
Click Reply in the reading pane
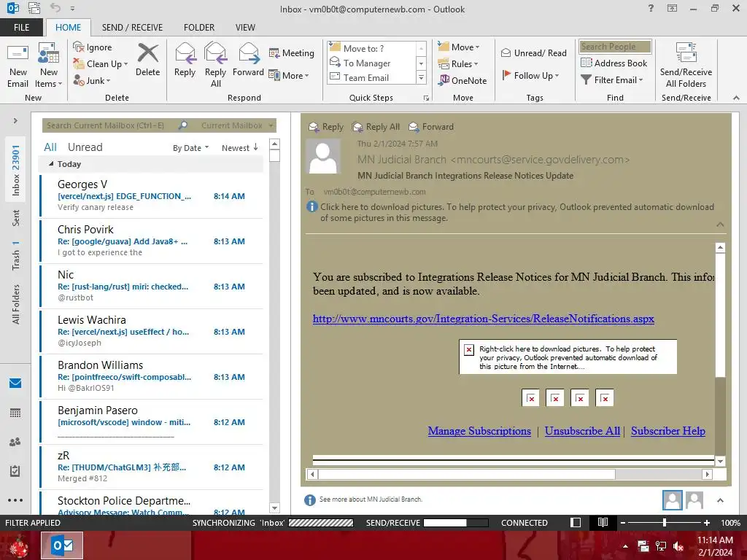coord(326,127)
